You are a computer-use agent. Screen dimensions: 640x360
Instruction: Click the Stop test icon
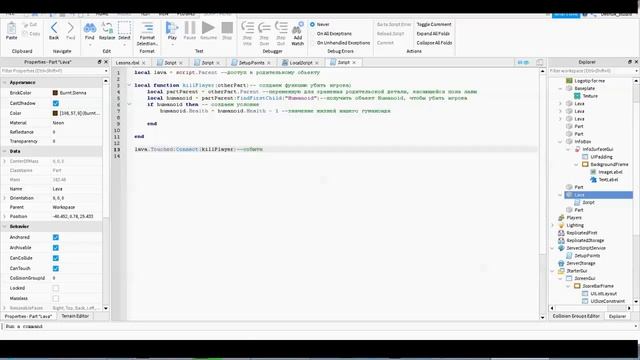tap(227, 28)
